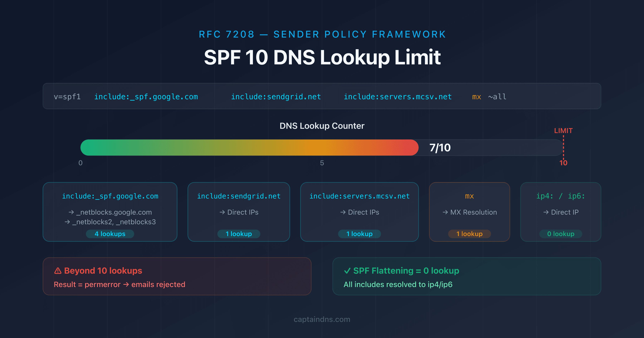Click the red LIMIT marker above the counter

pos(563,130)
